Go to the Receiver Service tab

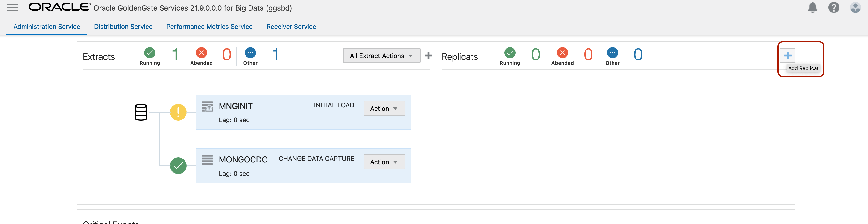point(291,27)
